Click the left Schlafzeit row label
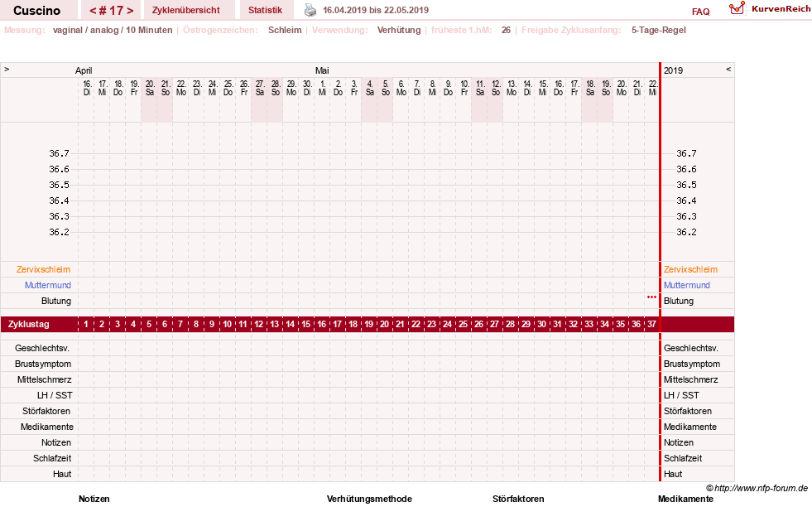This screenshot has width=812, height=531. (52, 458)
